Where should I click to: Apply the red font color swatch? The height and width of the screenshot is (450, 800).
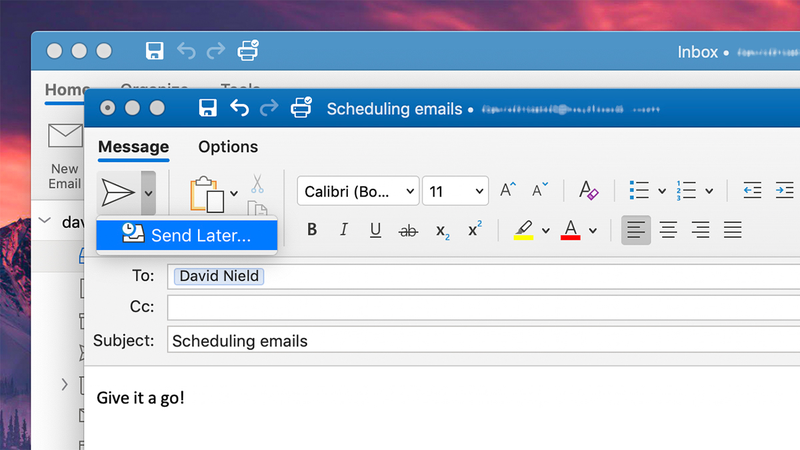point(570,230)
